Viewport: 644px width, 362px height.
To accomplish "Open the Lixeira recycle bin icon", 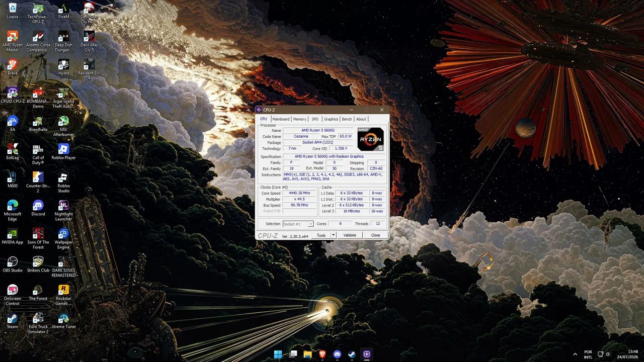I will pos(13,11).
